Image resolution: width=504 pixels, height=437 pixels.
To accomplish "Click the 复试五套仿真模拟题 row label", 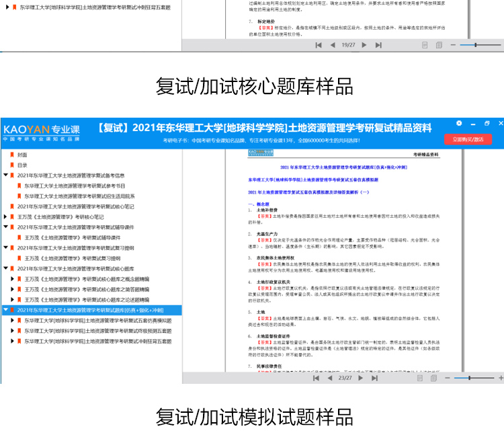I will 98,321.
